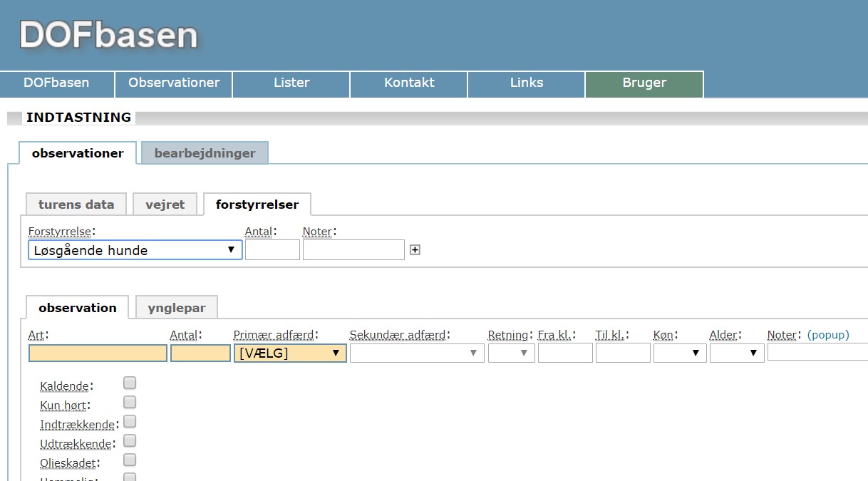Click the forstyrrelser Noter input field
The height and width of the screenshot is (481, 868).
click(353, 250)
